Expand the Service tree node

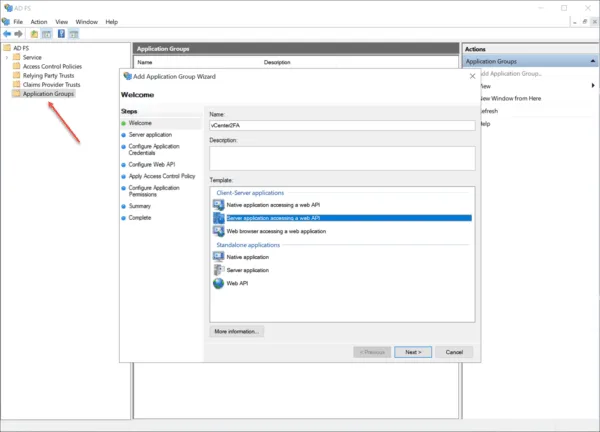tap(7, 57)
